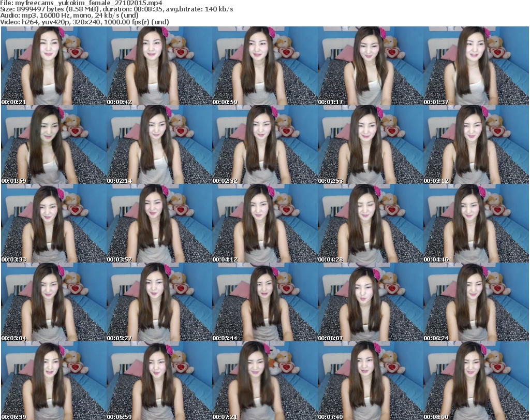Click the Audio mp3 info line
This screenshot has height=420, width=530.
tap(69, 16)
